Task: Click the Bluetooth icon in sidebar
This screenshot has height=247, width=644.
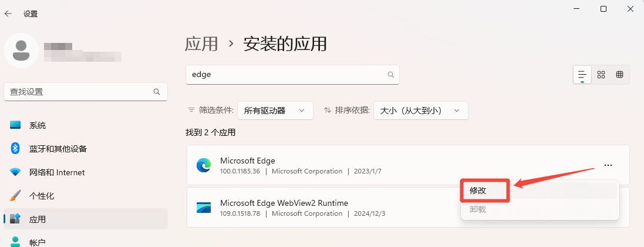Action: click(15, 149)
